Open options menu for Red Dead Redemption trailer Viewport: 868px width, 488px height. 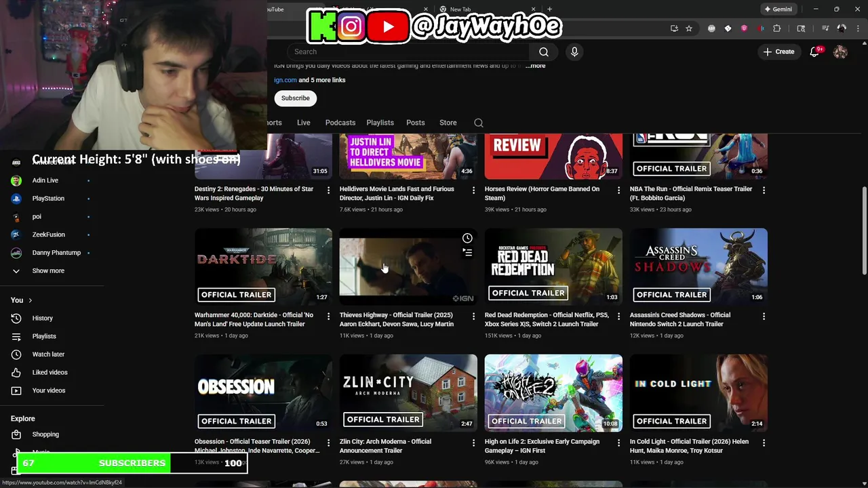click(618, 317)
